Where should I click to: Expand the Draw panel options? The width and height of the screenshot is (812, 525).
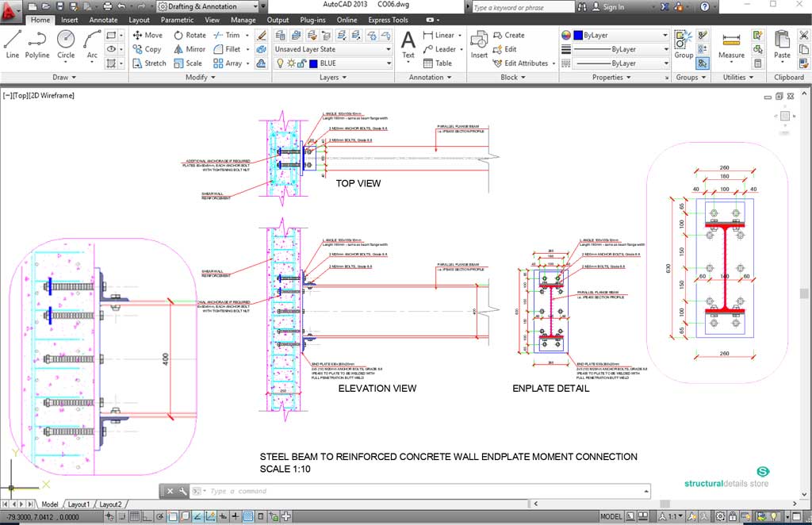[x=64, y=78]
